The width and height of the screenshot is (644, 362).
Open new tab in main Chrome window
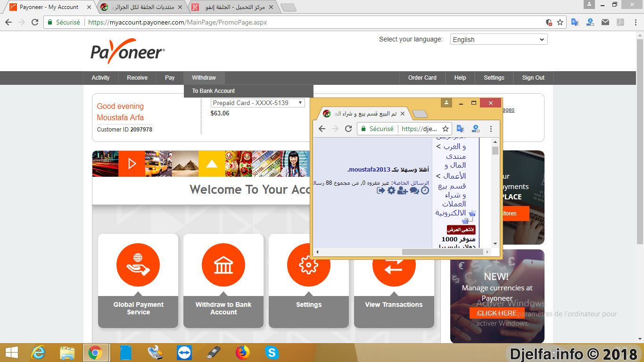(x=288, y=8)
